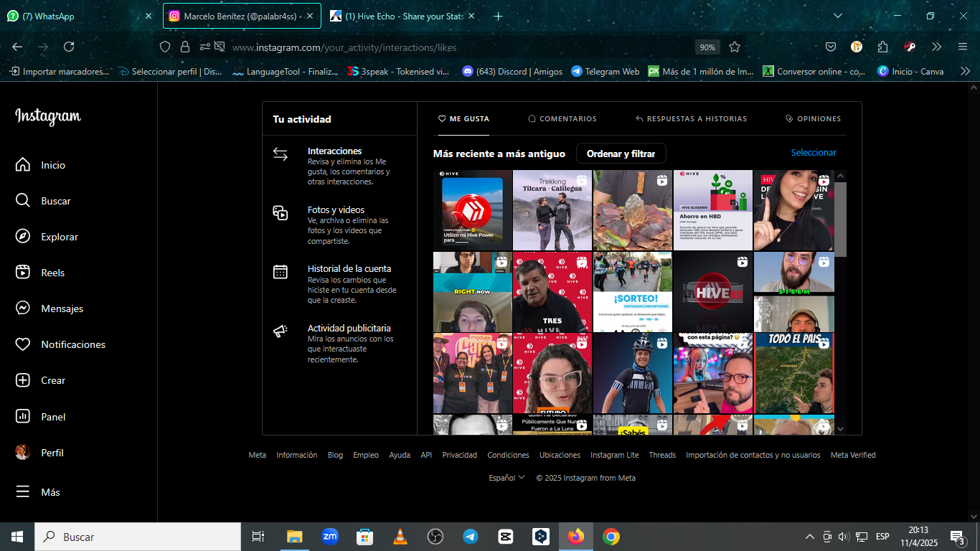Screen dimensions: 980x551
Task: Expand the bookmarks overflow chevron
Action: tap(965, 71)
